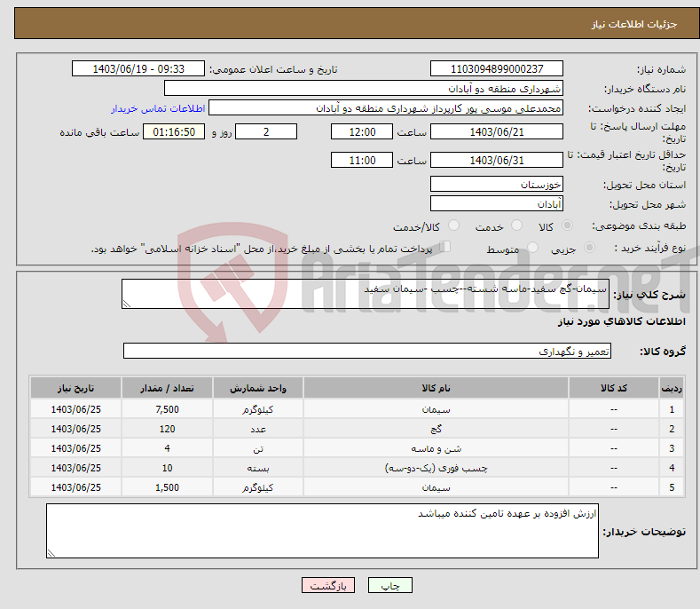Image resolution: width=700 pixels, height=609 pixels.
Task: Click the remaining days field showing 2
Action: (266, 131)
